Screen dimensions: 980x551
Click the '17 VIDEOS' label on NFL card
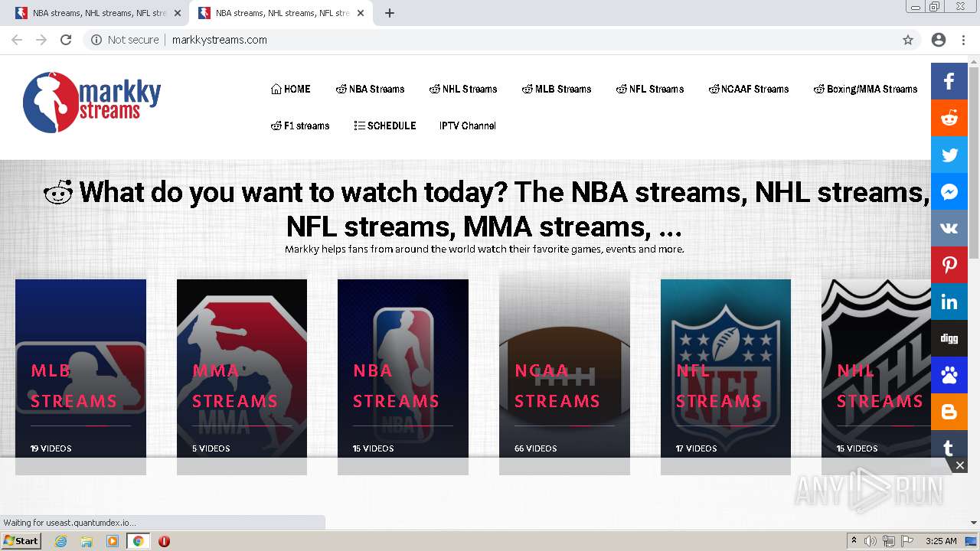tap(697, 448)
